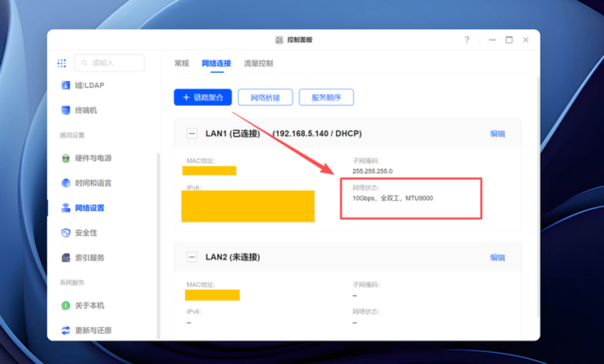Collapse the LAN1 section

[x=192, y=134]
